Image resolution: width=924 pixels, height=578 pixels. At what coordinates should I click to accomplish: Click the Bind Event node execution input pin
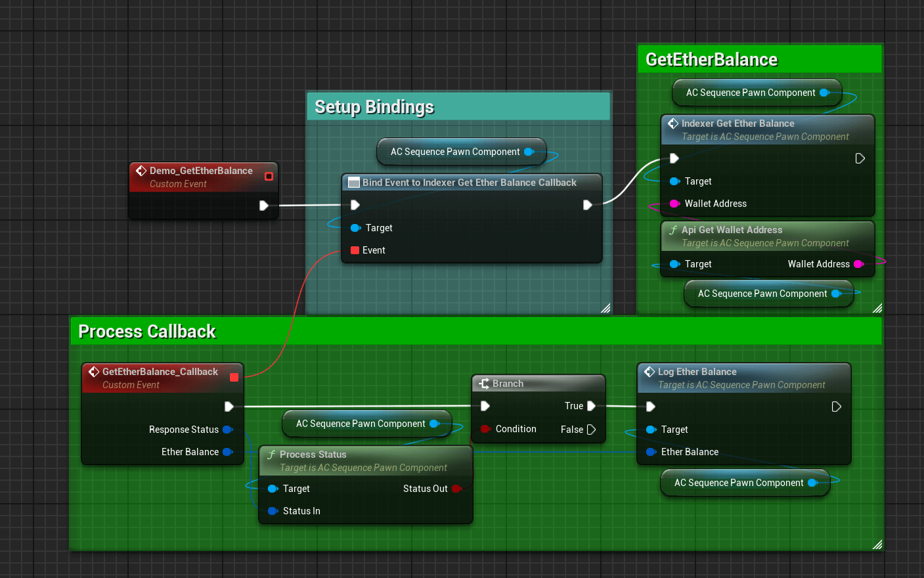tap(355, 205)
